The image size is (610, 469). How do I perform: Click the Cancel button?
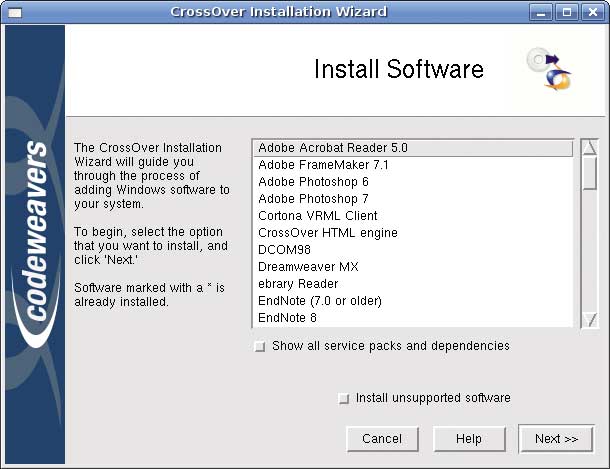point(382,439)
